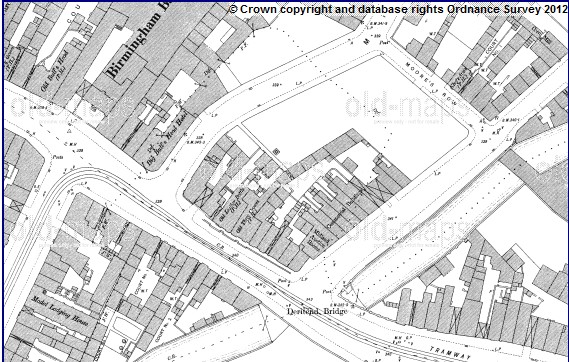Image resolution: width=569 pixels, height=362 pixels.
Task: Click the Crown copyright Ordnance Survey notice
Action: 397,9
